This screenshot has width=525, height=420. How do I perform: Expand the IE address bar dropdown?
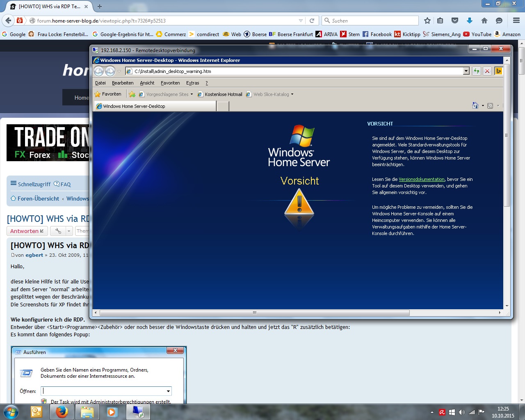[x=466, y=71]
